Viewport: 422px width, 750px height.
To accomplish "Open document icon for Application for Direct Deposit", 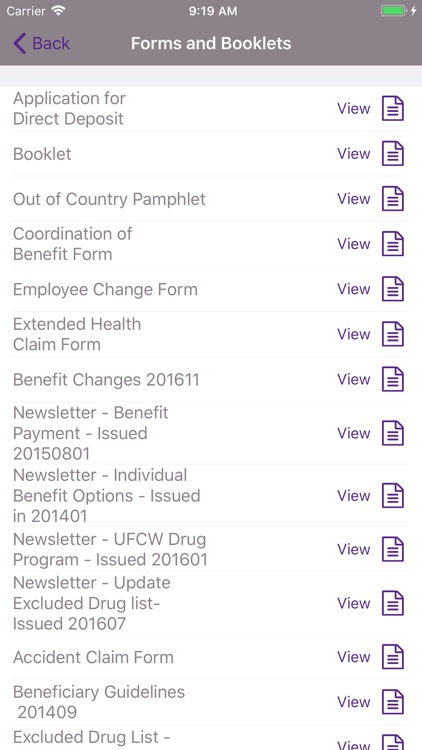I will pos(393,109).
